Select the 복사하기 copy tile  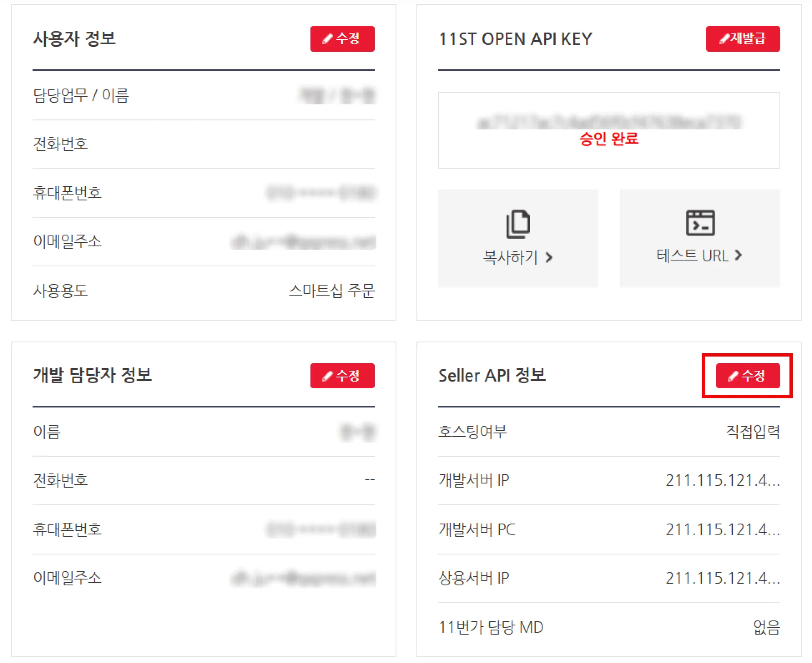pyautogui.click(x=518, y=238)
